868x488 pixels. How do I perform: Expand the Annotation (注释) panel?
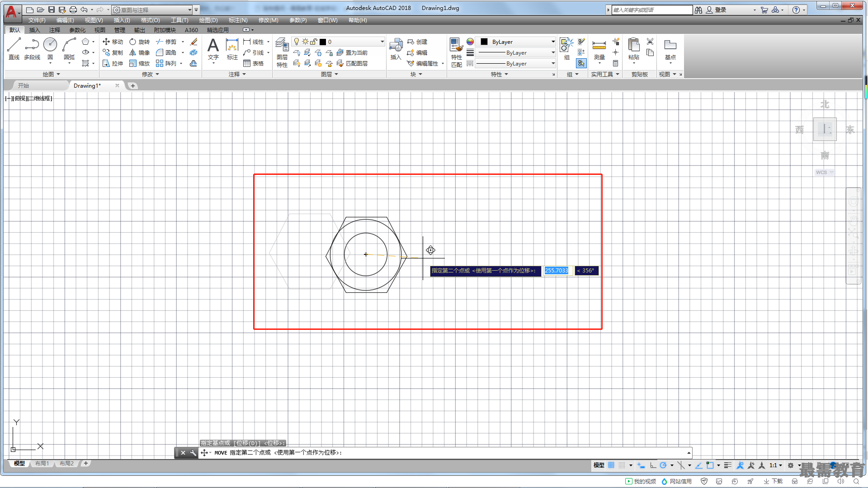pos(237,74)
